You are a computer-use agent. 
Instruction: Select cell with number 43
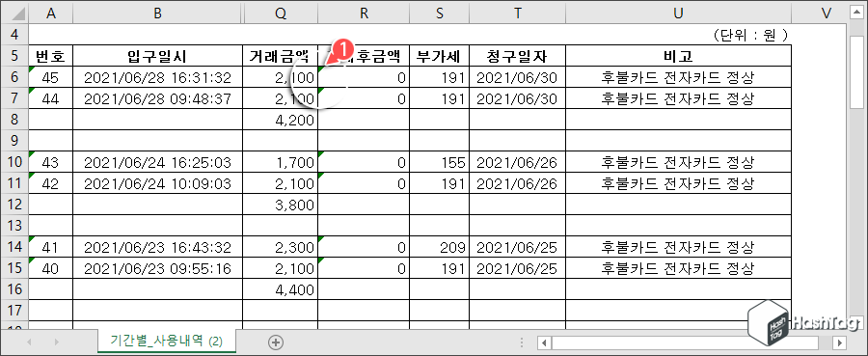pyautogui.click(x=51, y=162)
